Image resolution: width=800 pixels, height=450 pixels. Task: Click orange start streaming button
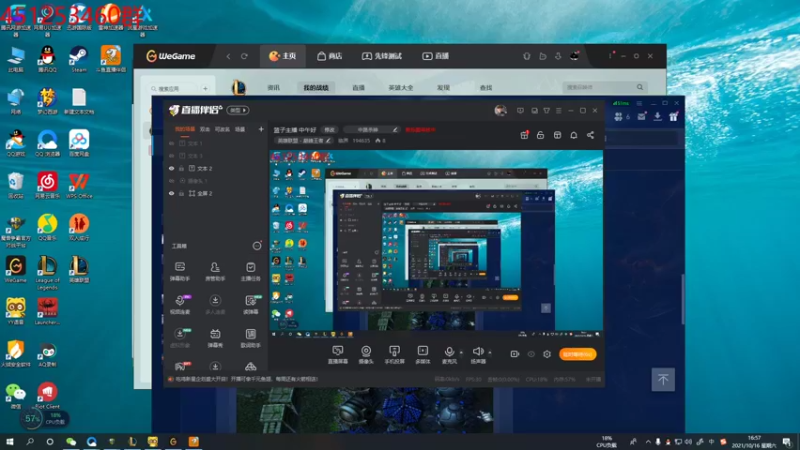coord(578,354)
